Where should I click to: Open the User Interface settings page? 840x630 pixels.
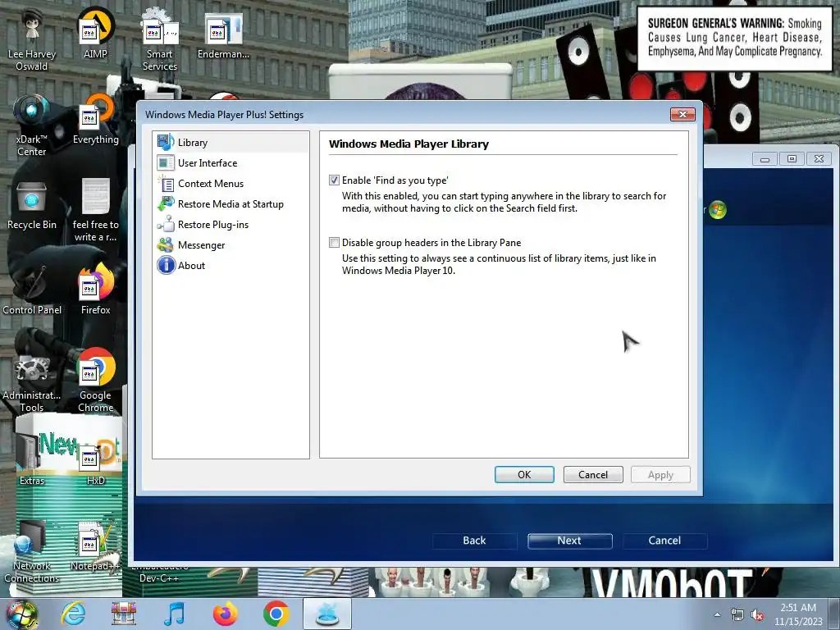(231, 163)
